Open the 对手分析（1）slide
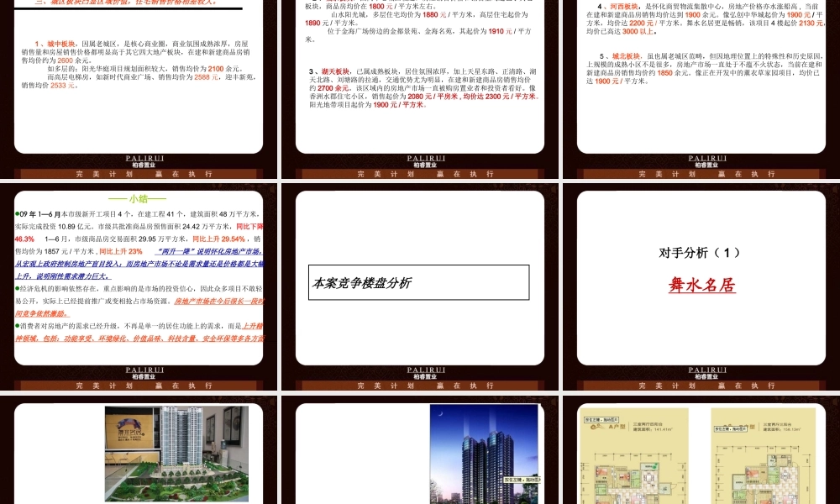Image resolution: width=840 pixels, height=504 pixels. click(701, 286)
